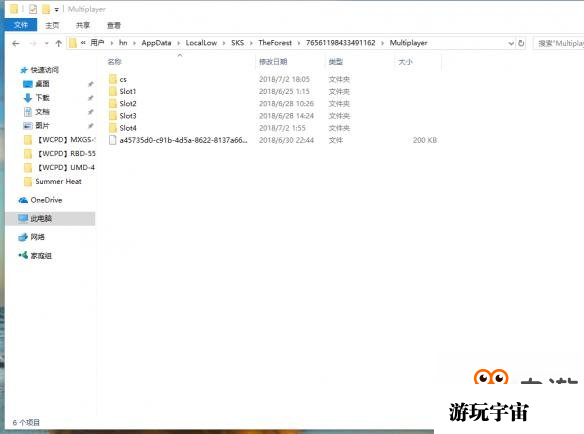This screenshot has height=434, width=584.
Task: Select the Slot3 folder icon
Action: pyautogui.click(x=113, y=116)
